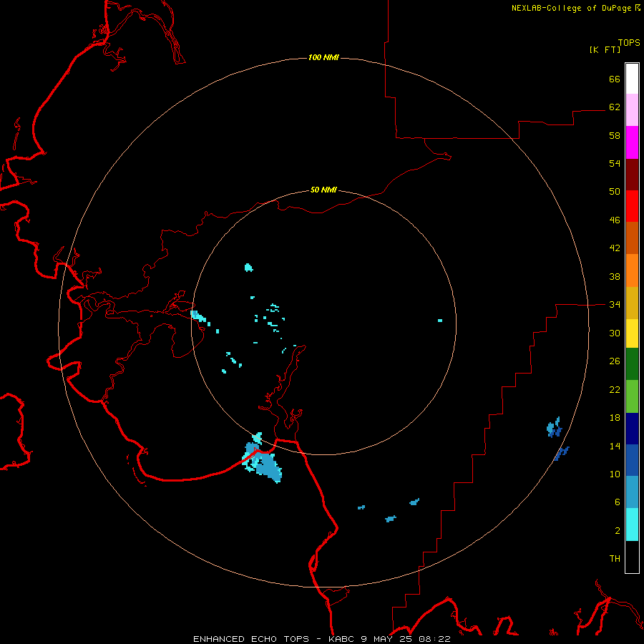Click the "[K FT]" units label

click(x=605, y=50)
